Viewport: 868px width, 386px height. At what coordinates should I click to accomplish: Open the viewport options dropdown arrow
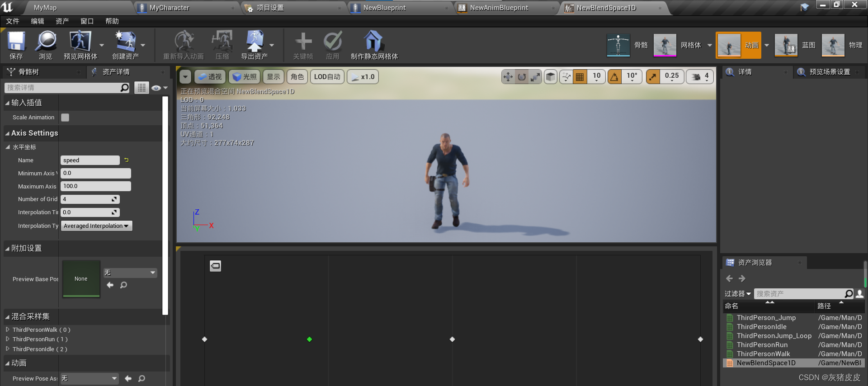pos(185,77)
